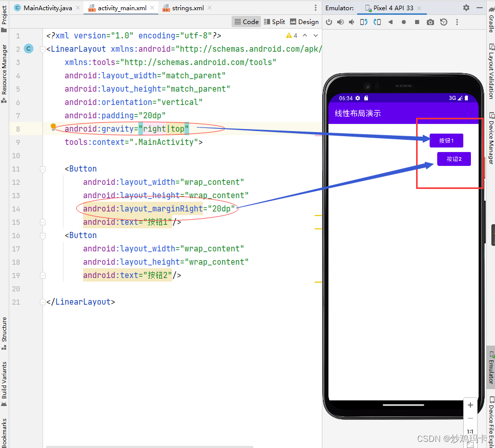Rotate the emulator right
Image resolution: width=495 pixels, height=448 pixels.
pyautogui.click(x=377, y=22)
